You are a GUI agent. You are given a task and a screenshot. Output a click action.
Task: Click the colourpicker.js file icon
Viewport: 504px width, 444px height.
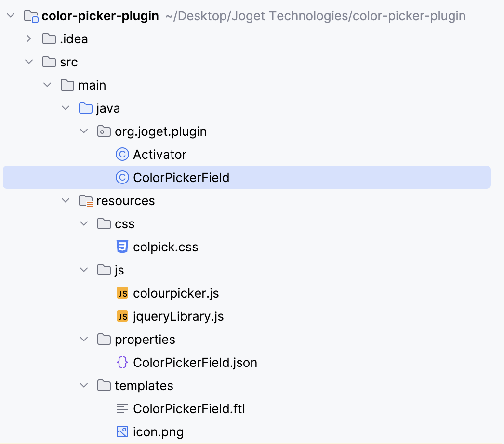pyautogui.click(x=122, y=293)
